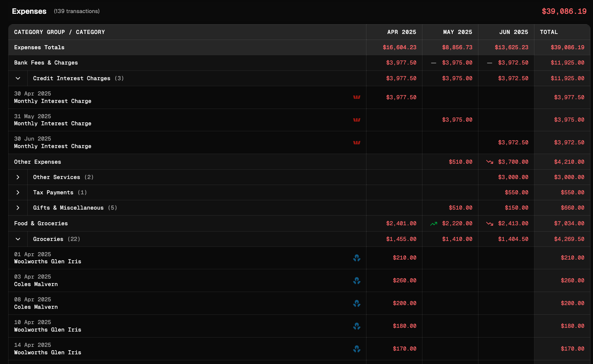Click $16,604.23 April expenses total
Image resolution: width=593 pixels, height=364 pixels.
[x=399, y=47]
